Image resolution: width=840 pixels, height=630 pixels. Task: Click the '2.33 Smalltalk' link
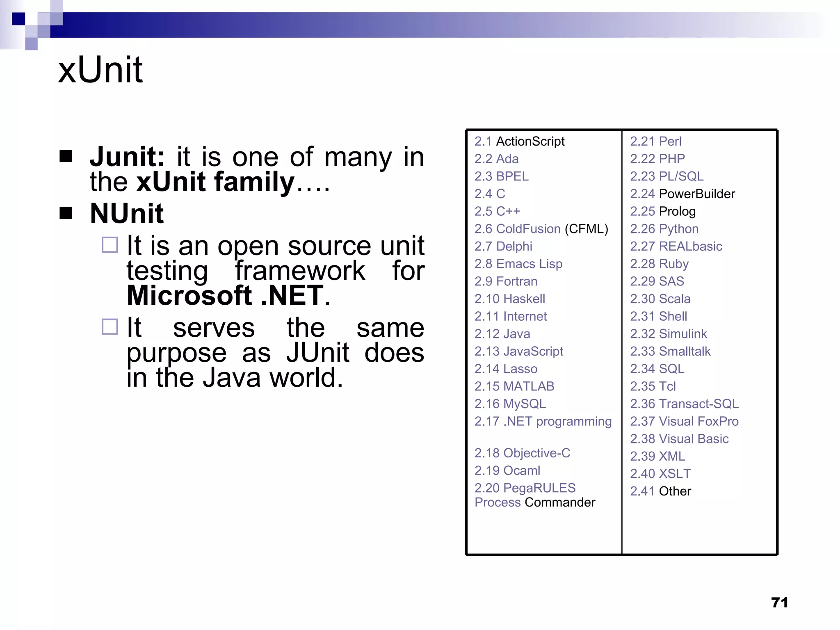tap(670, 352)
